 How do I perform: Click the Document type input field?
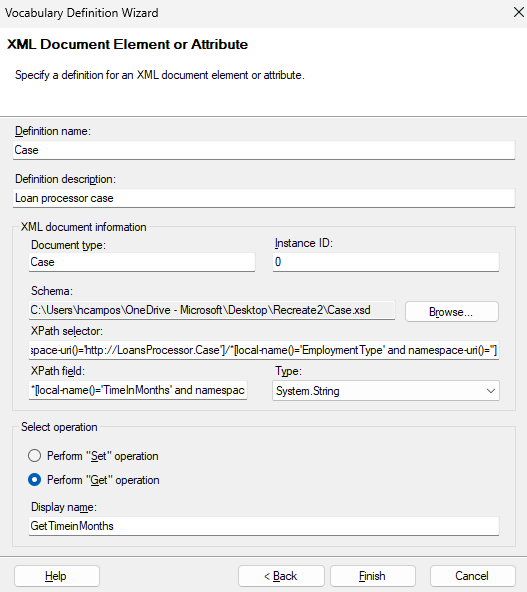pyautogui.click(x=142, y=262)
